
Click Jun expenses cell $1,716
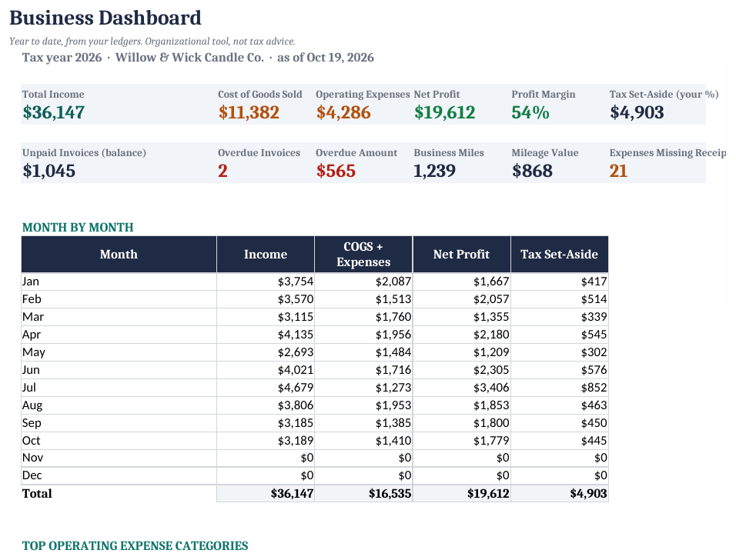tap(363, 370)
